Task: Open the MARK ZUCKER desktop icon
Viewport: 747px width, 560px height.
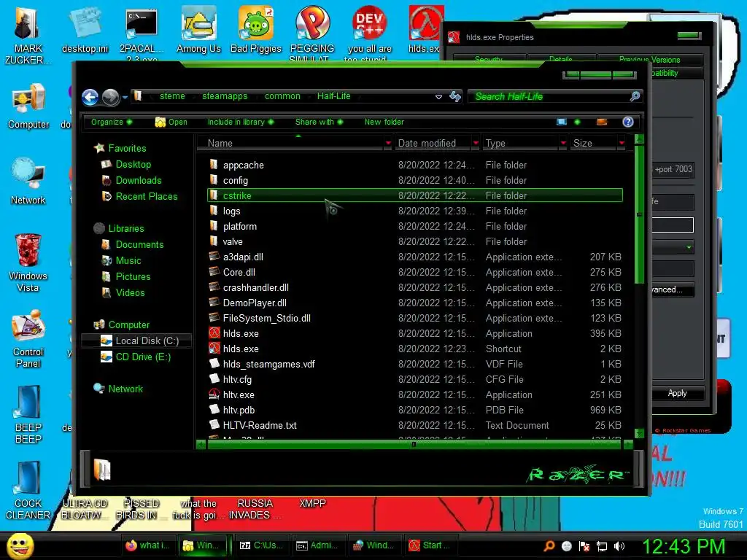Action: click(28, 34)
